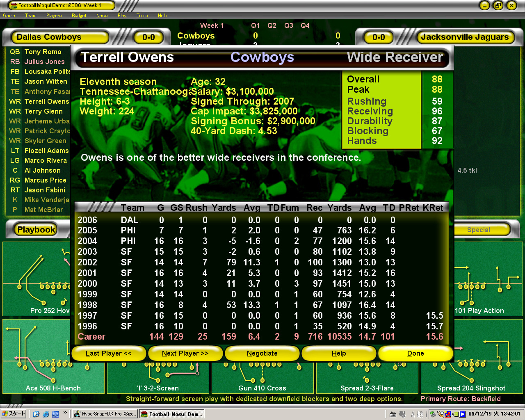525x420 pixels.
Task: Click the Salary: $3,100,000 line
Action: click(232, 91)
